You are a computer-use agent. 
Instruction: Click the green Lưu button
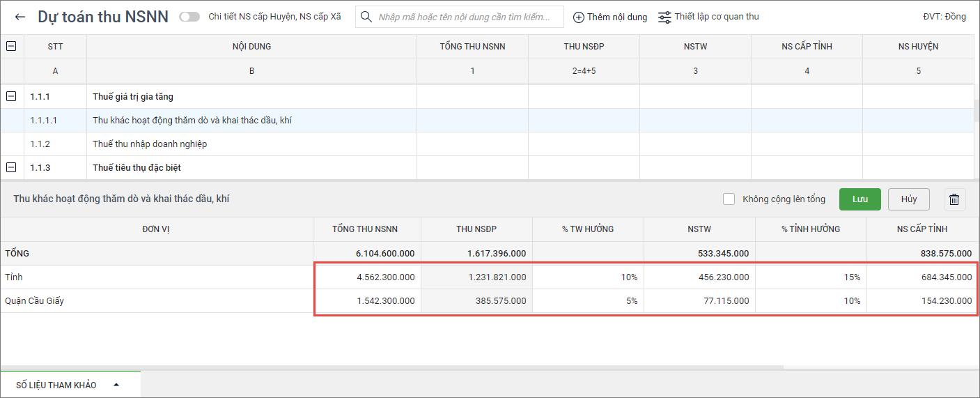[860, 199]
